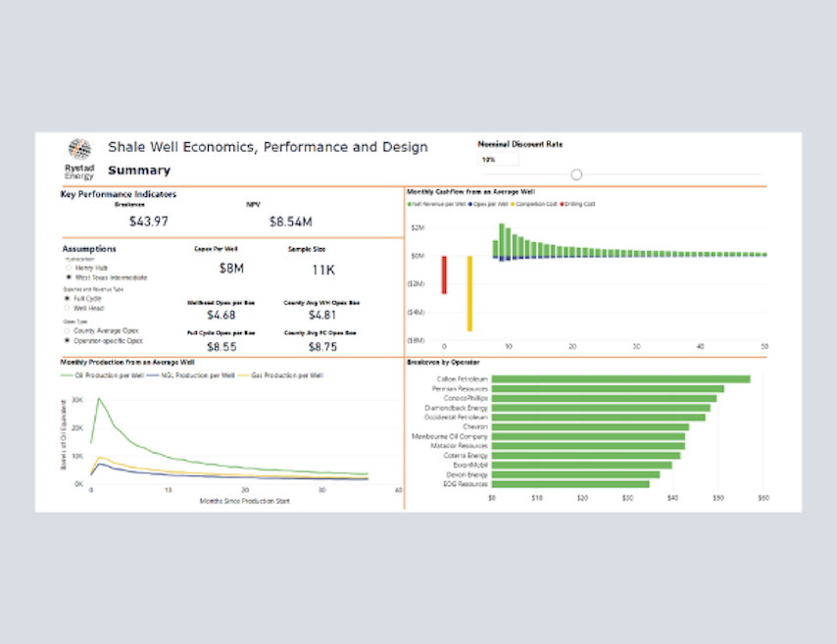Viewport: 837px width, 644px height.
Task: Select the West Texas Intermediate radio option
Action: pyautogui.click(x=69, y=277)
